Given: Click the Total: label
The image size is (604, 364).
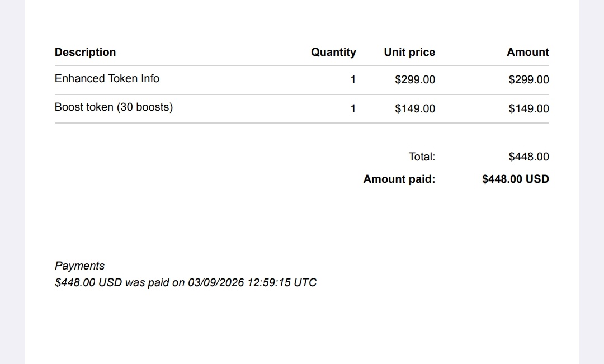Looking at the screenshot, I should click(422, 157).
